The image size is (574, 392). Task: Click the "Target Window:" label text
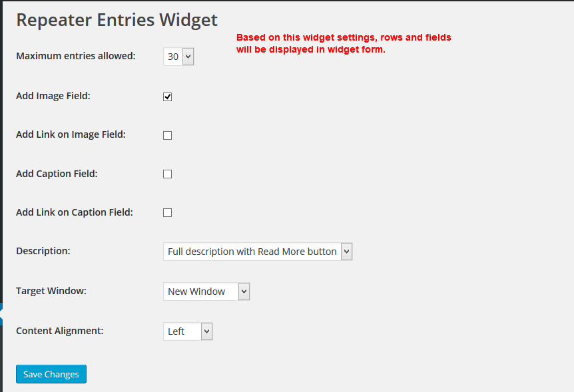click(x=51, y=291)
